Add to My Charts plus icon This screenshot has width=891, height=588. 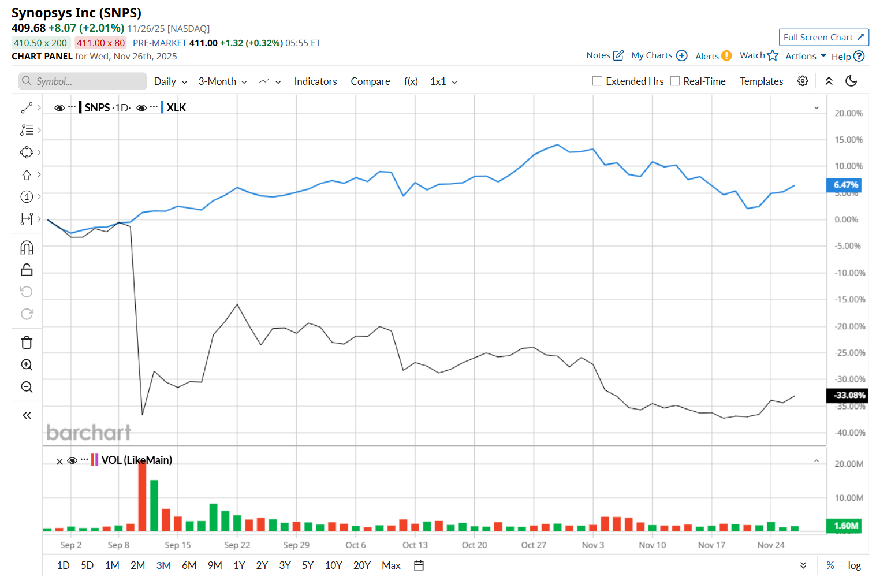point(682,55)
